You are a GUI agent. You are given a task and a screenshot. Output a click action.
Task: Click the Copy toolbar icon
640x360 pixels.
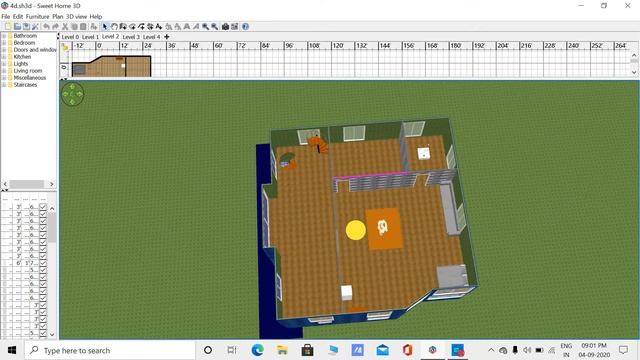(x=73, y=27)
